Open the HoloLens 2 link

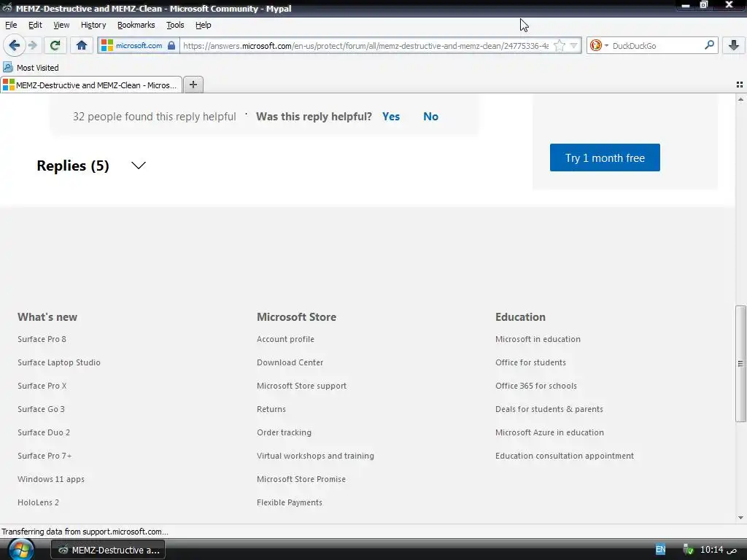[38, 502]
